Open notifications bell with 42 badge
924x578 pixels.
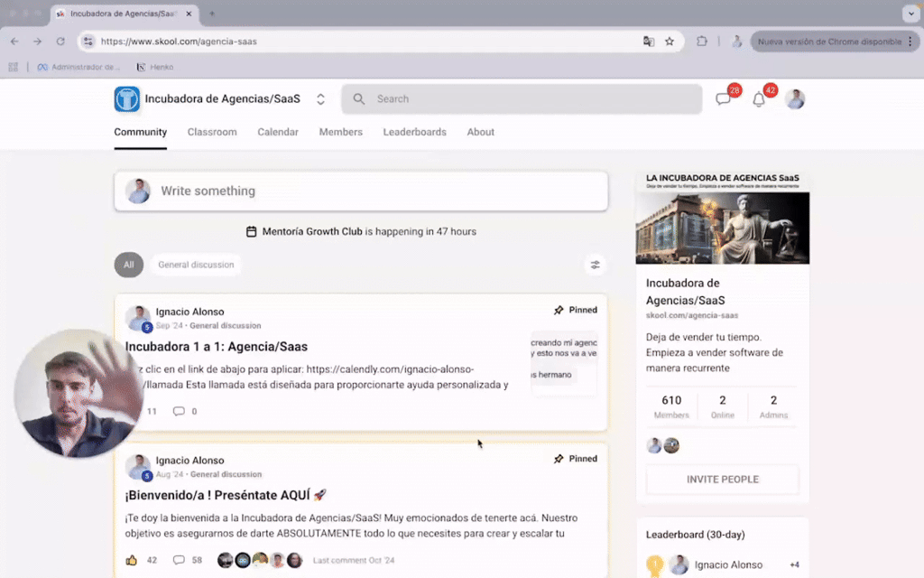point(759,99)
